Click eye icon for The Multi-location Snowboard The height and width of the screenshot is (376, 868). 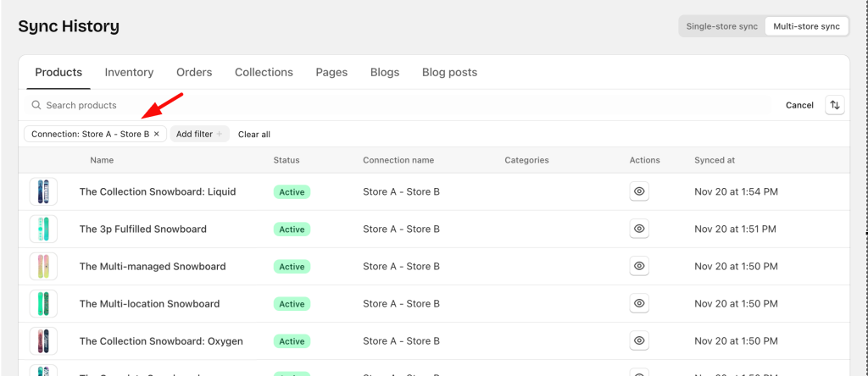[639, 304]
